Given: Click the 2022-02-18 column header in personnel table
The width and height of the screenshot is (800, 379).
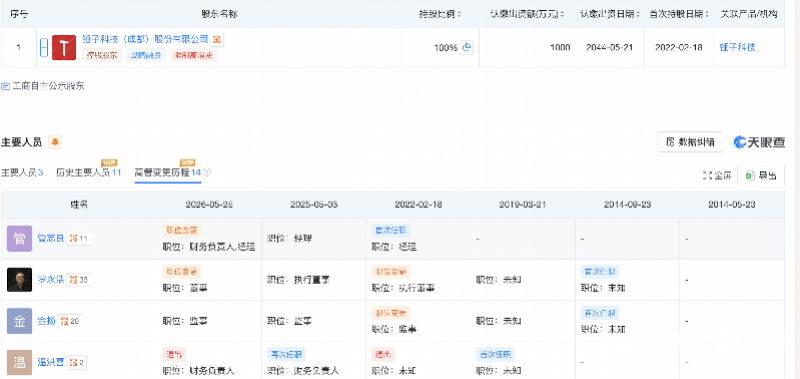Looking at the screenshot, I should coord(418,205).
